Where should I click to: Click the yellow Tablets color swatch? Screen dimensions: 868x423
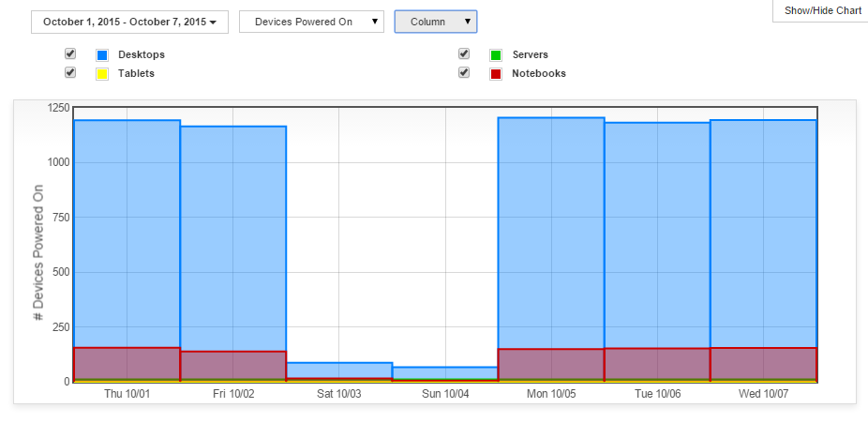point(102,73)
